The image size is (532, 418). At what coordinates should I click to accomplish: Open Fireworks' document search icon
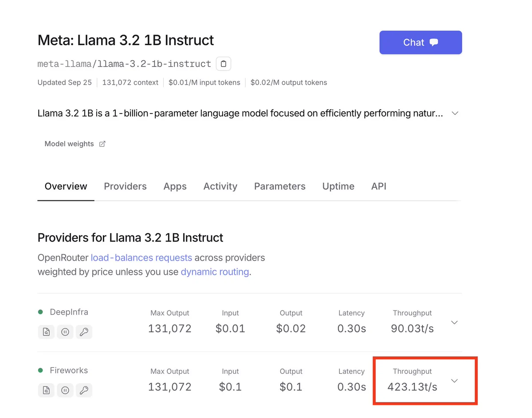click(46, 391)
